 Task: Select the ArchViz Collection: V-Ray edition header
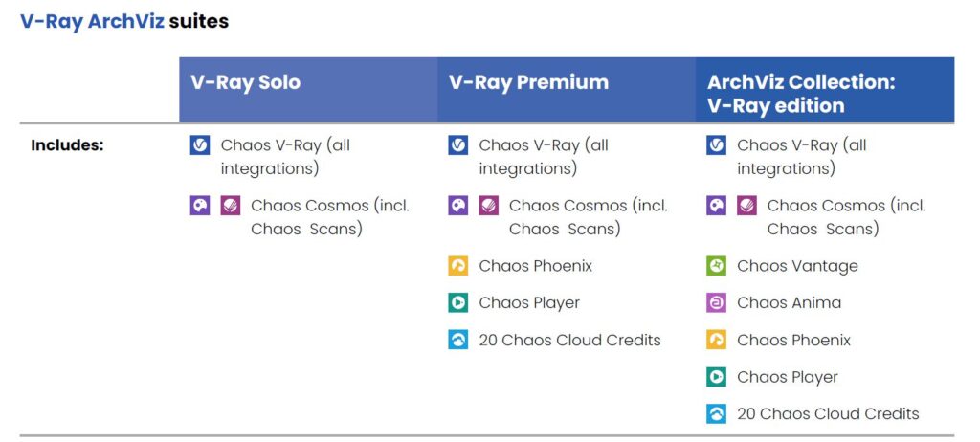(x=825, y=89)
